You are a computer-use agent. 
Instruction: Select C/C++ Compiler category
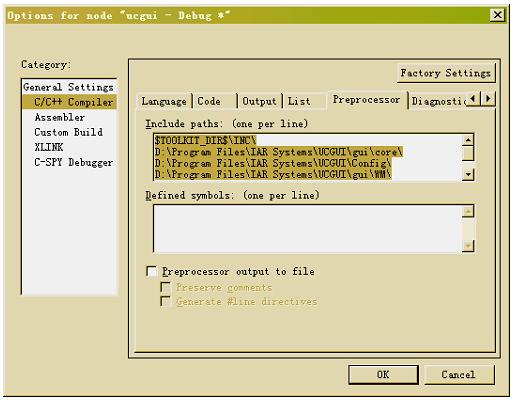click(69, 102)
